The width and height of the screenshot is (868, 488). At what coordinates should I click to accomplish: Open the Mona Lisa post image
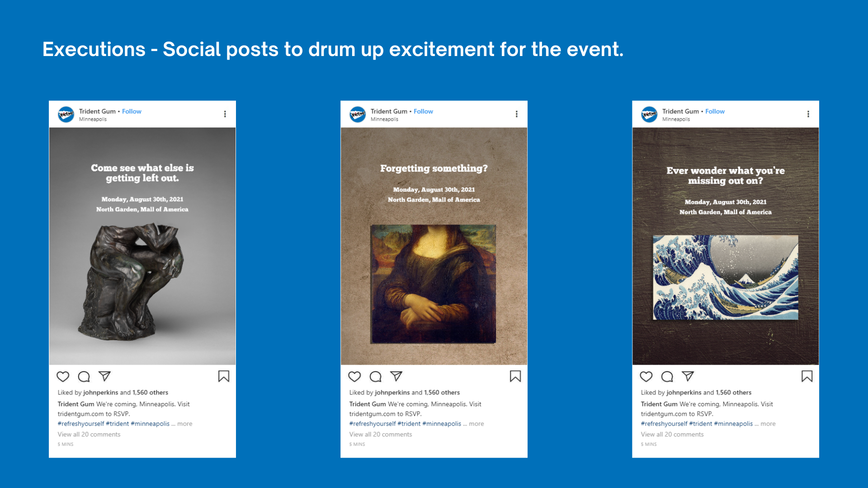(x=434, y=284)
